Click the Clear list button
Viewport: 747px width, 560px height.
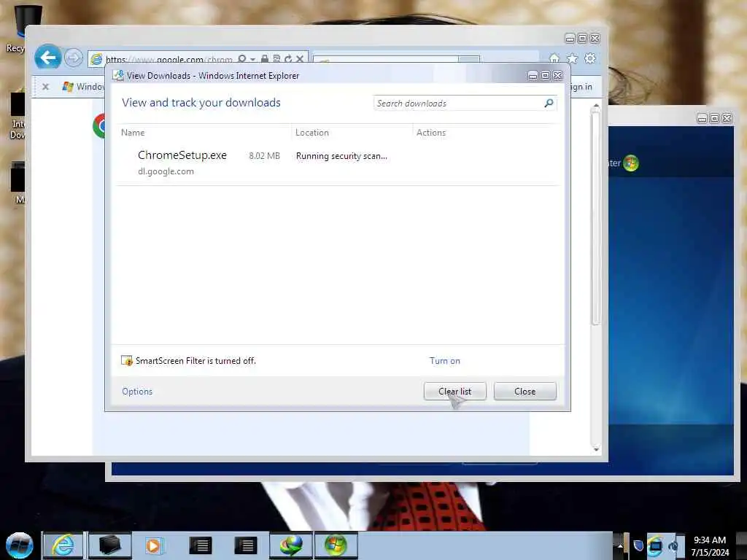click(455, 392)
